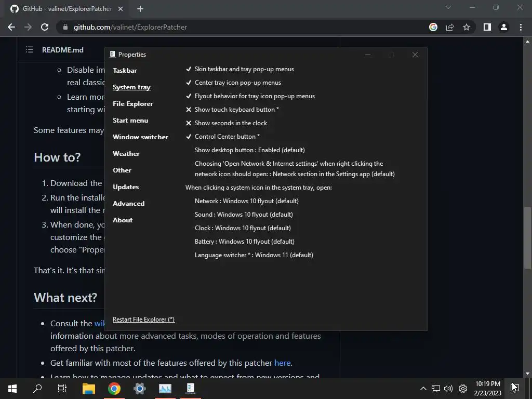Change Open Network & Internet settings option
532x399 pixels.
coord(295,169)
